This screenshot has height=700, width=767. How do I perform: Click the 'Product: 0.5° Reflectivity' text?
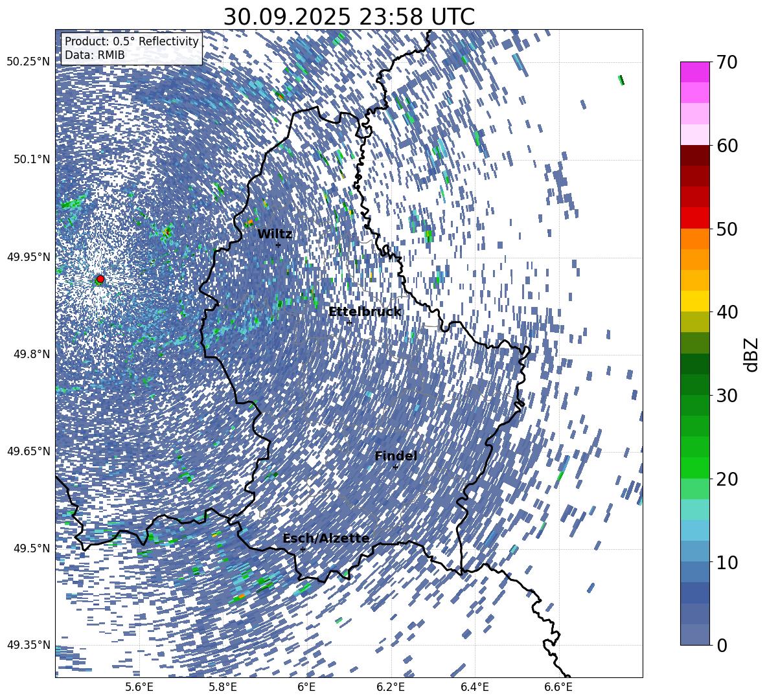click(x=132, y=41)
